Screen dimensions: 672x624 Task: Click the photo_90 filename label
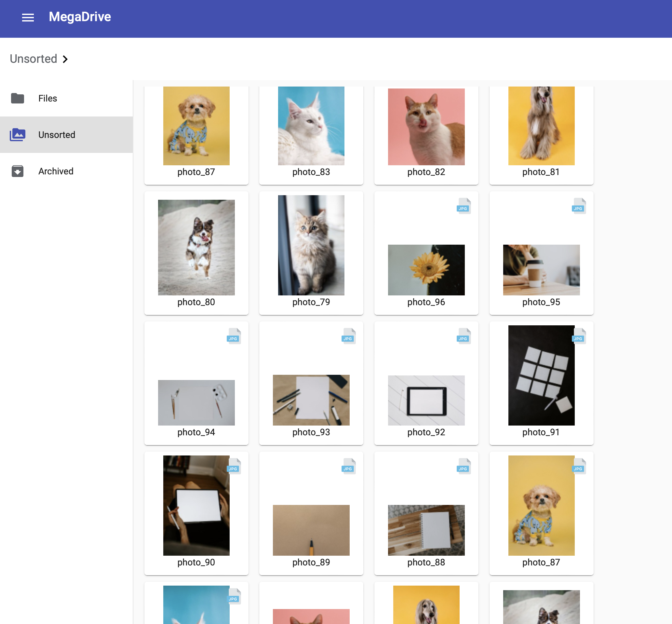point(196,562)
